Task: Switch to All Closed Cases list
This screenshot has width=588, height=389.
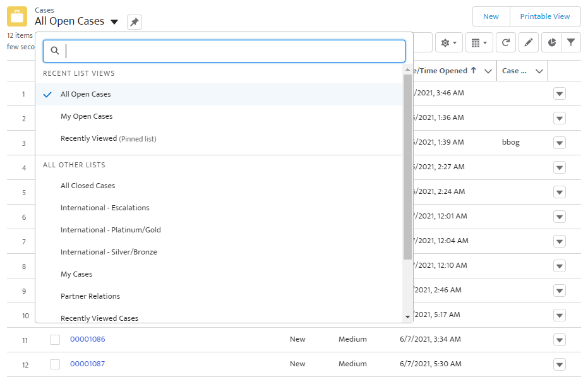Action: pos(88,186)
